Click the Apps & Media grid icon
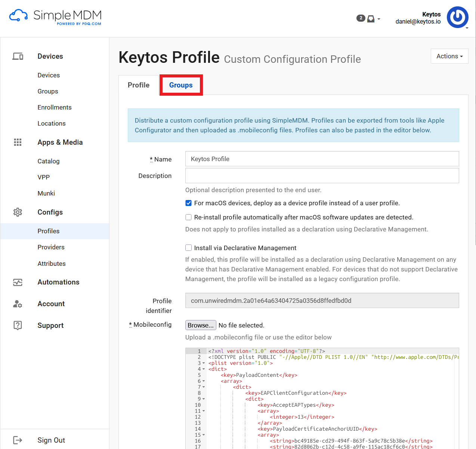 18,142
